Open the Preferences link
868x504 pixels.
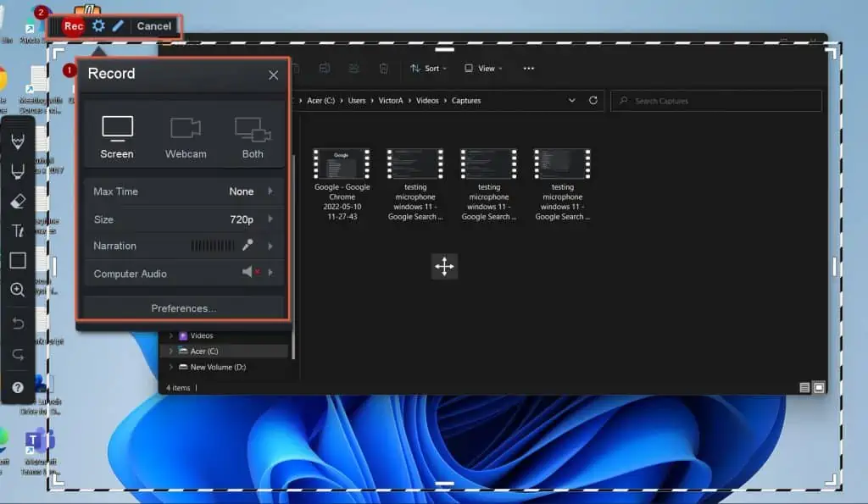point(183,307)
